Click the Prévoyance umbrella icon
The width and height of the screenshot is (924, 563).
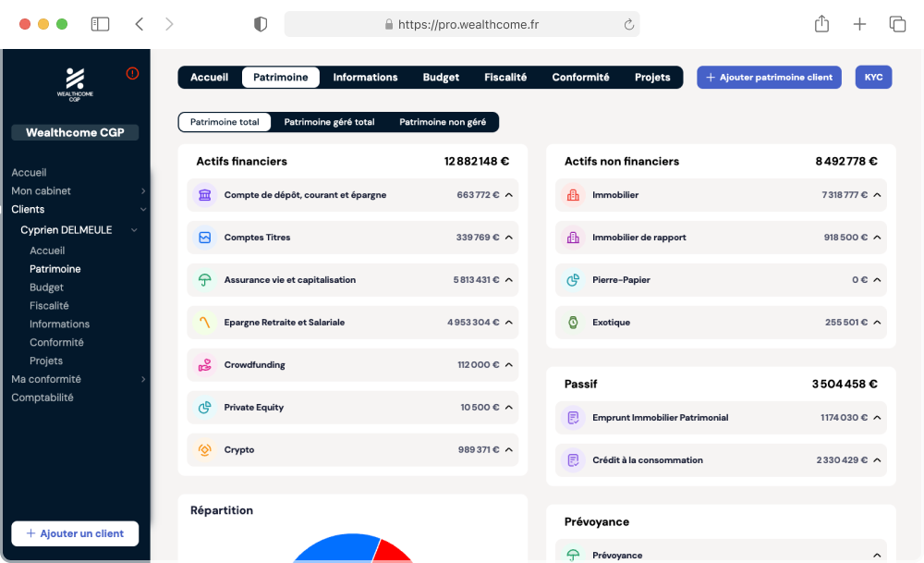coord(573,555)
